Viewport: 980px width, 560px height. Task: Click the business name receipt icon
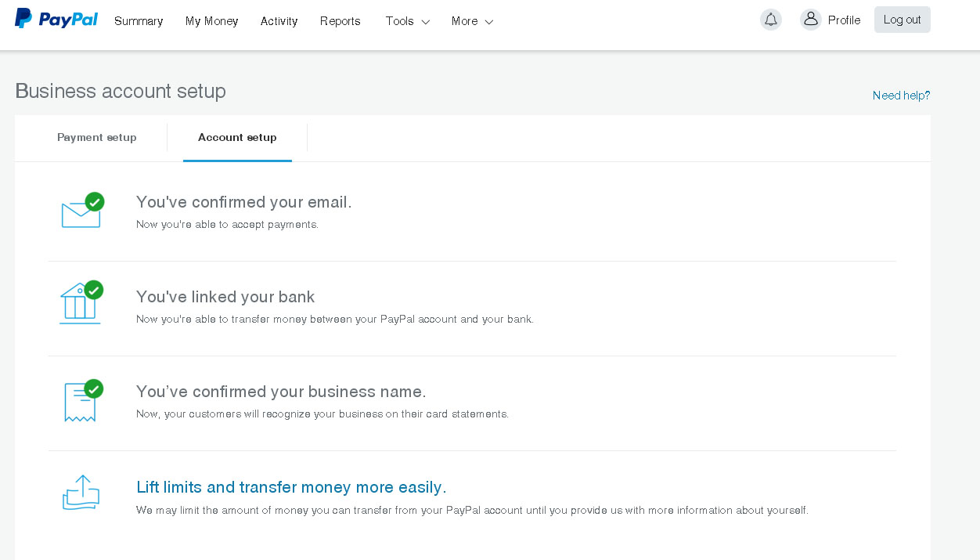(80, 403)
